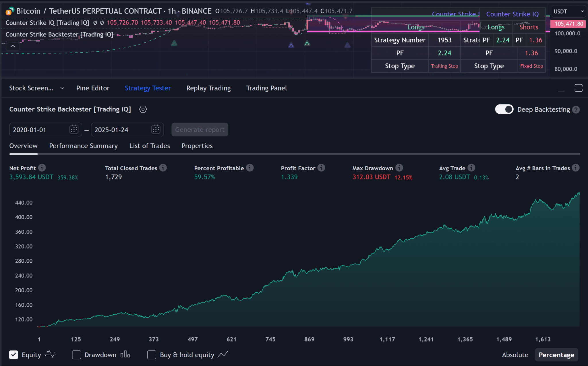588x366 pixels.
Task: Click the 100,000.0 price scale label
Action: tap(567, 34)
